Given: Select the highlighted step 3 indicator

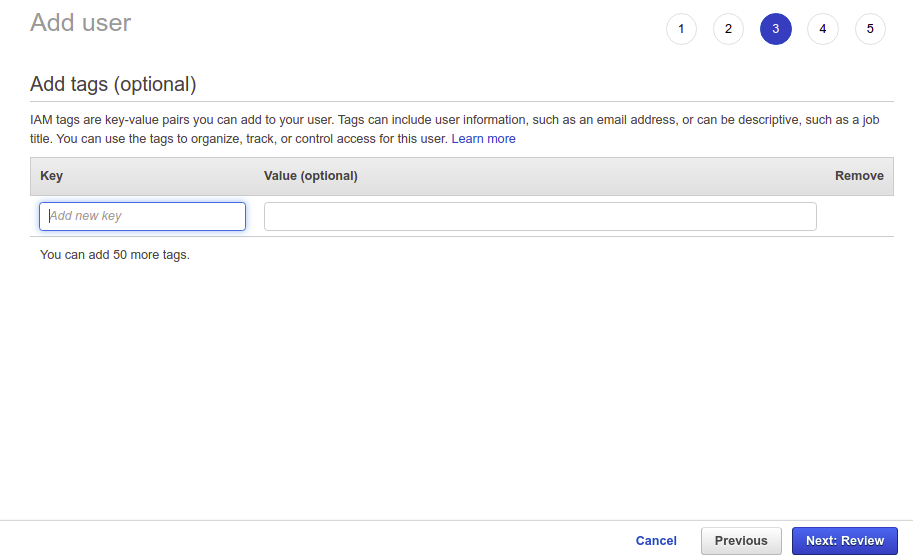Looking at the screenshot, I should point(775,29).
